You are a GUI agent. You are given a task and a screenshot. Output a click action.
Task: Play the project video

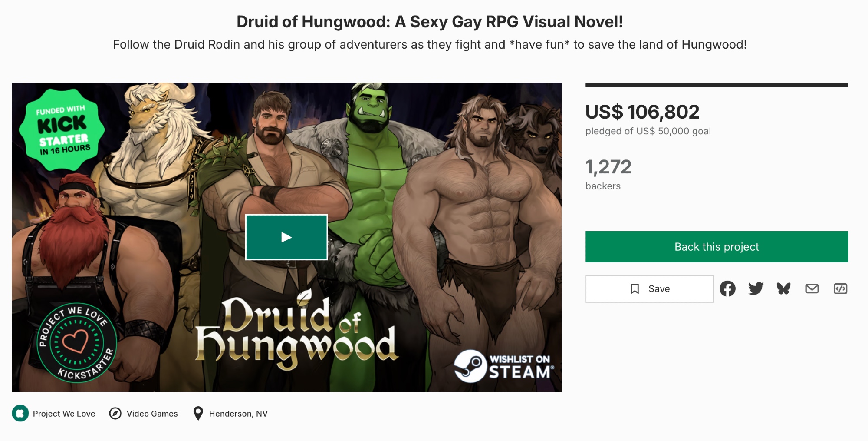pos(286,237)
